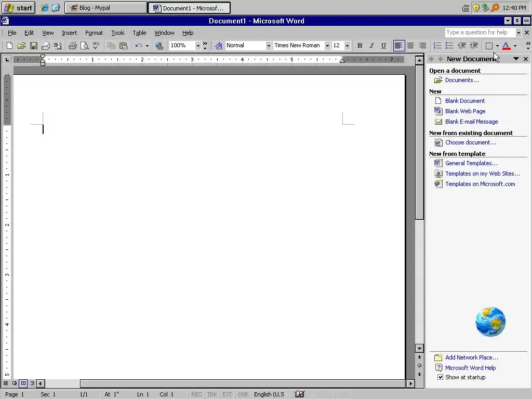This screenshot has width=532, height=399.
Task: Open the border style dropdown arrow
Action: (x=497, y=46)
